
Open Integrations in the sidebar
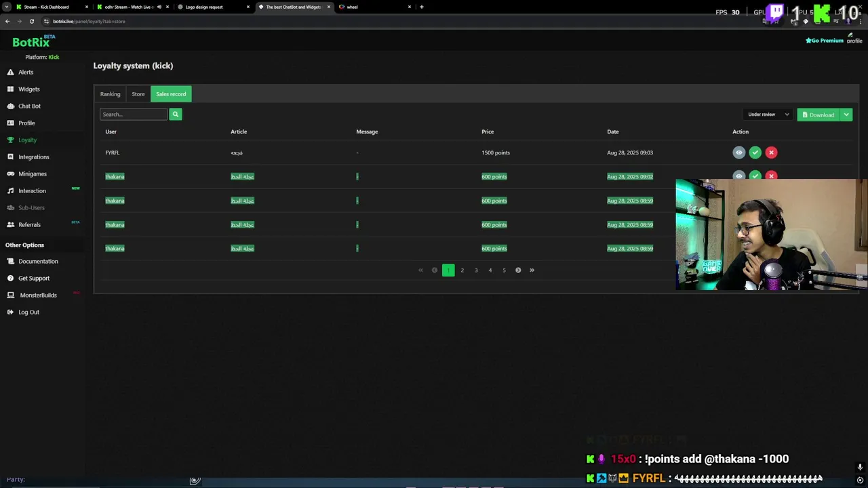tap(34, 157)
